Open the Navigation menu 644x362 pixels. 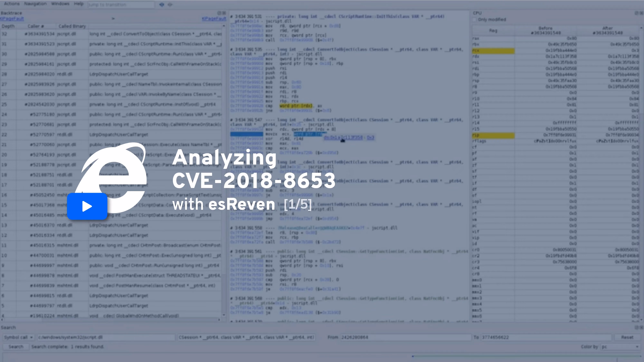[35, 4]
